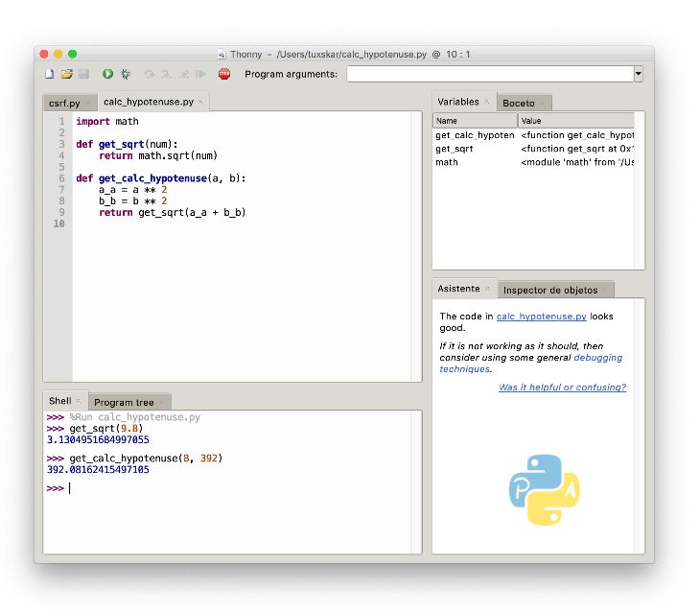Screen dimensions: 700x611
Task: Click the Python logo in Asistente panel
Action: 544,489
